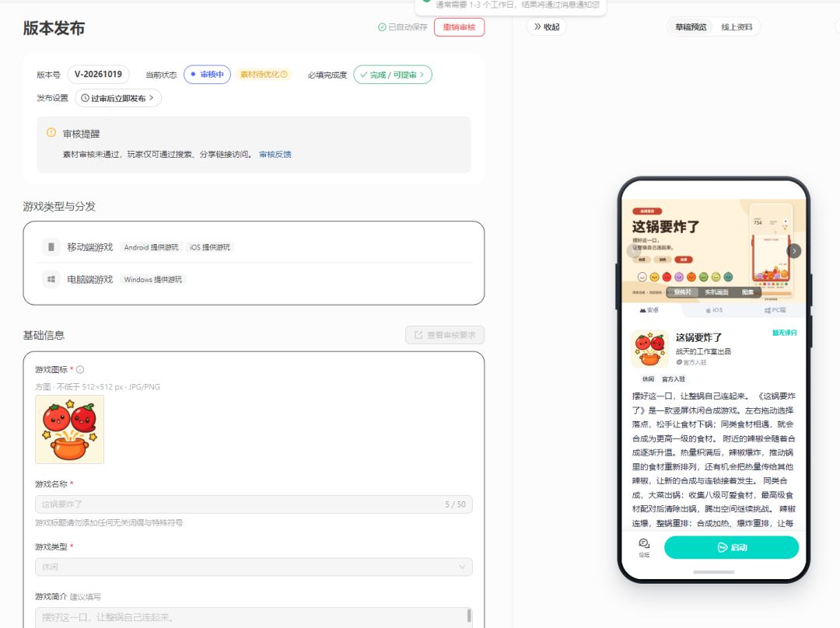The width and height of the screenshot is (840, 628).
Task: Click the 战天的工作室出品 developer name
Action: (703, 351)
